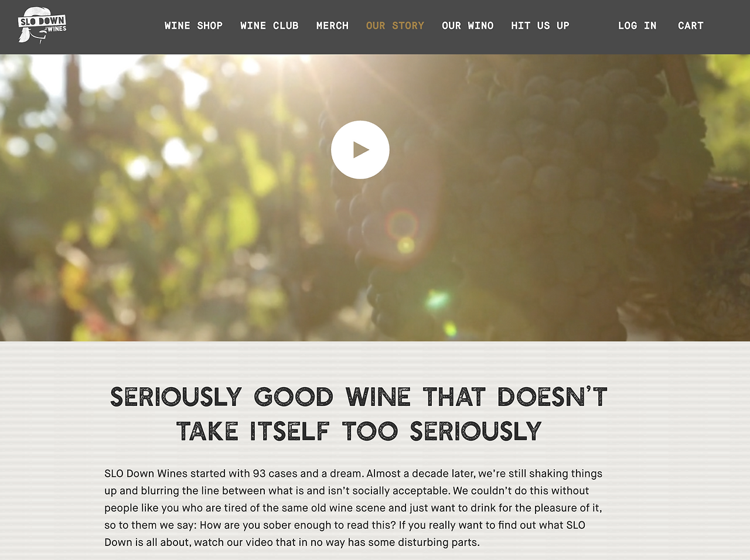This screenshot has width=750, height=560.
Task: Select Merch in the navigation bar
Action: click(332, 26)
